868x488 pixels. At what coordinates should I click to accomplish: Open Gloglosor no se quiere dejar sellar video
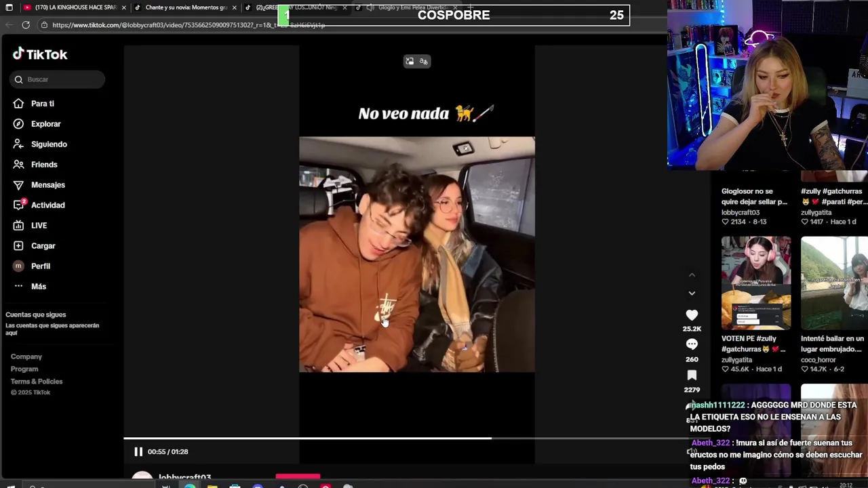coord(754,197)
